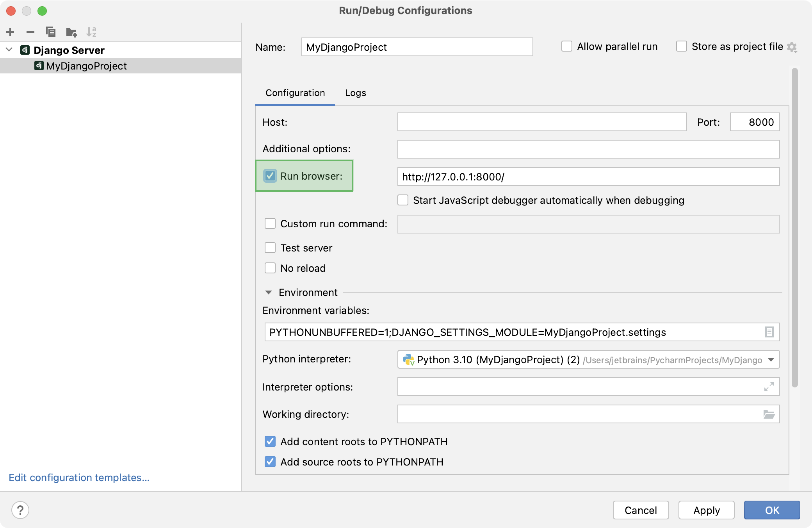Create a new configuration folder

(71, 32)
